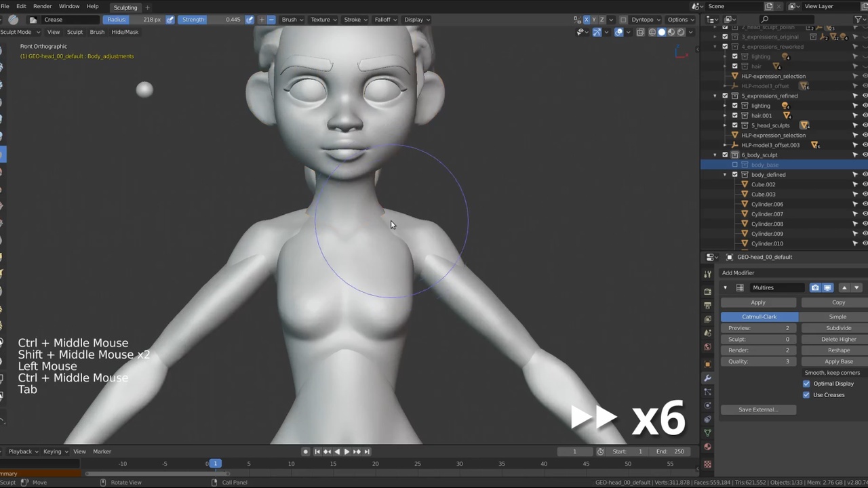
Task: Open the Falloff dropdown in sculpt header
Action: pyautogui.click(x=385, y=20)
